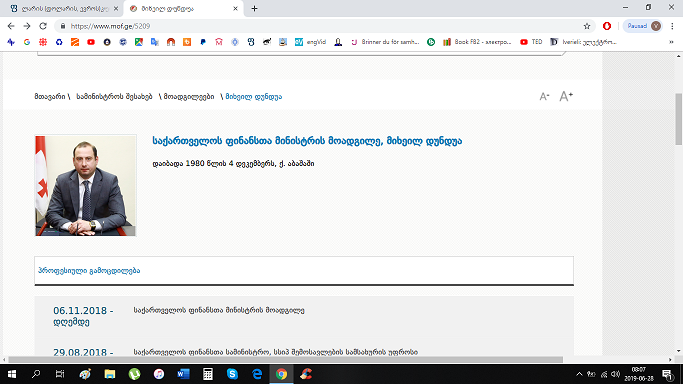Image resolution: width=683 pixels, height=384 pixels.
Task: Open a new tab with the plus button
Action: pyautogui.click(x=254, y=9)
